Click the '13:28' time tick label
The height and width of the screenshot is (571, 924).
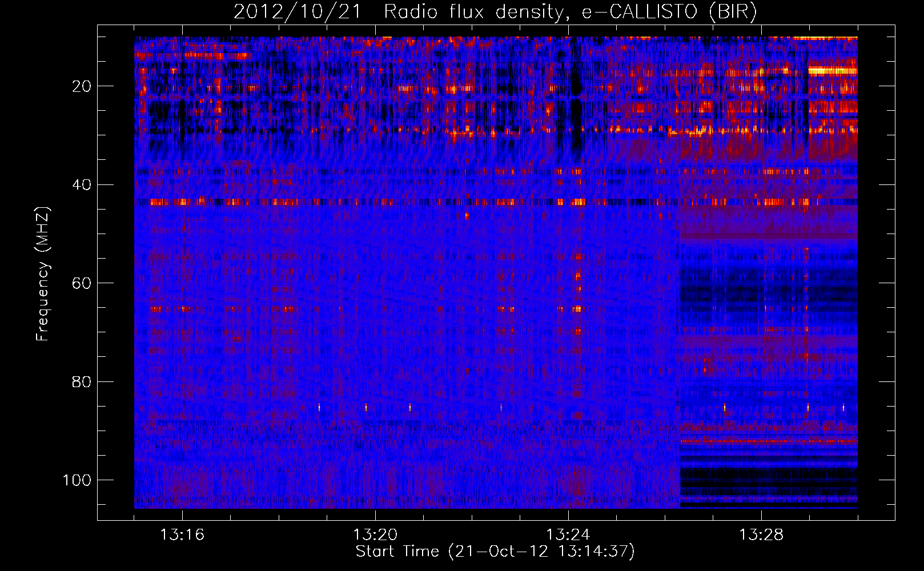click(761, 535)
